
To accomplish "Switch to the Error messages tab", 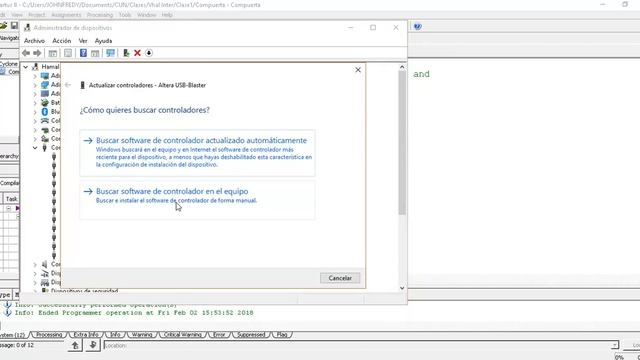I will pos(219,335).
